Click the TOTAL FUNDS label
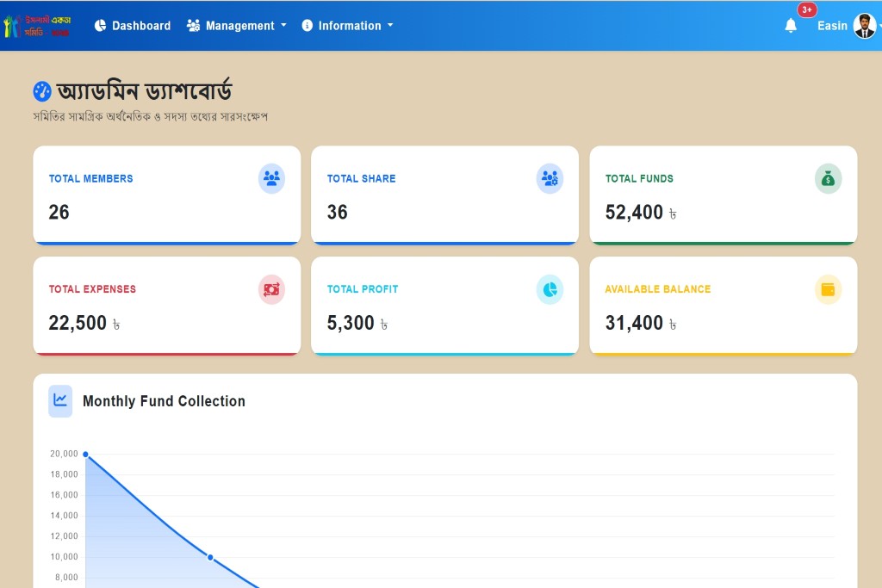882x588 pixels. coord(640,179)
